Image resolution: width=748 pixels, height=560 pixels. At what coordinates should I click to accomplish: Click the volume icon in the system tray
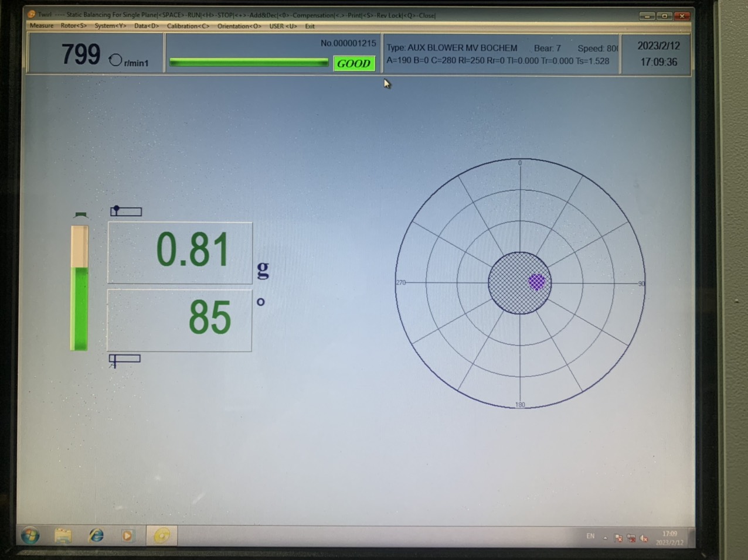644,538
